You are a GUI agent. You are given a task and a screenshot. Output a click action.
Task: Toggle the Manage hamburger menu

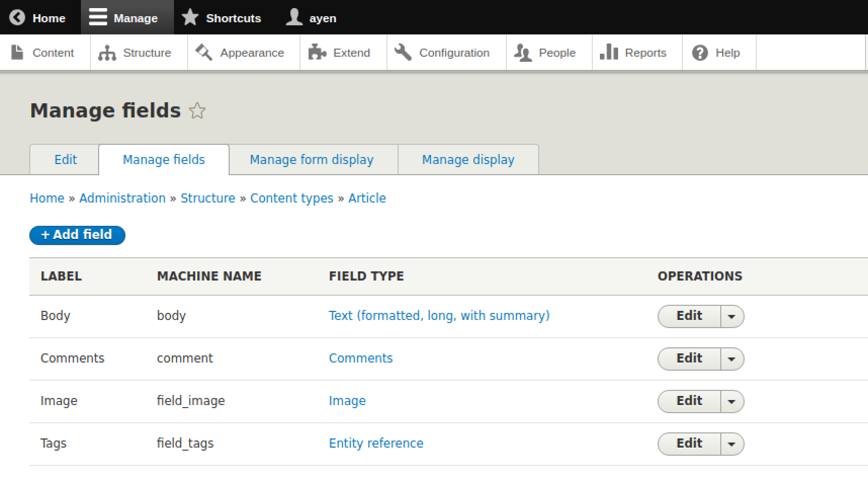(98, 18)
